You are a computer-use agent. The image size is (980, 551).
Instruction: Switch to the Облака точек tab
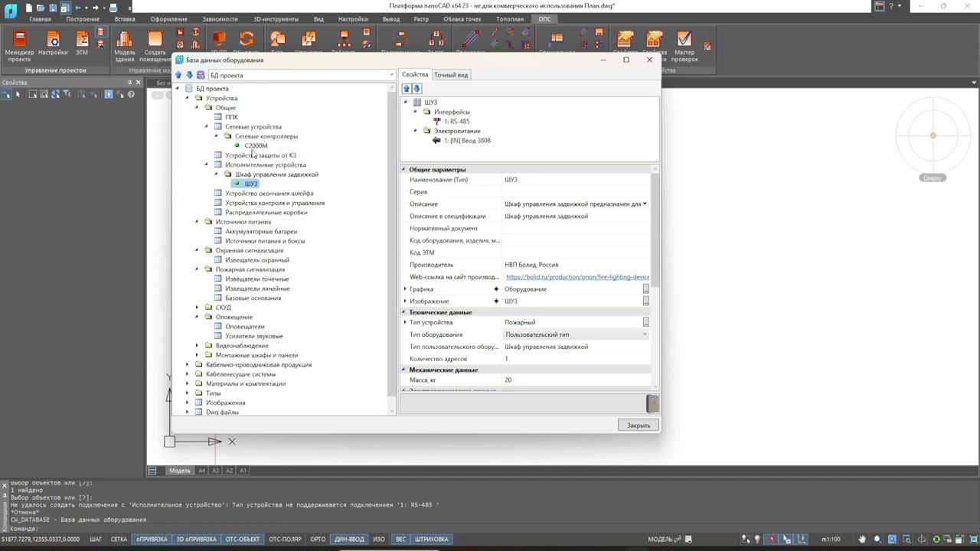pyautogui.click(x=462, y=19)
